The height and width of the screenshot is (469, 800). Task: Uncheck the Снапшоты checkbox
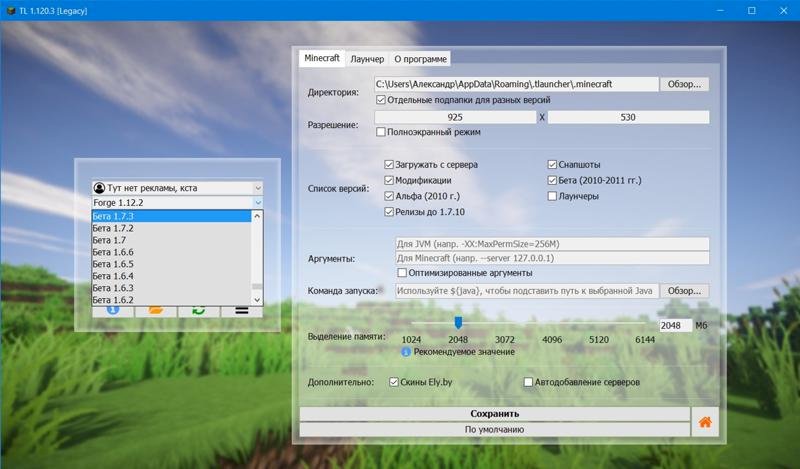pos(552,164)
